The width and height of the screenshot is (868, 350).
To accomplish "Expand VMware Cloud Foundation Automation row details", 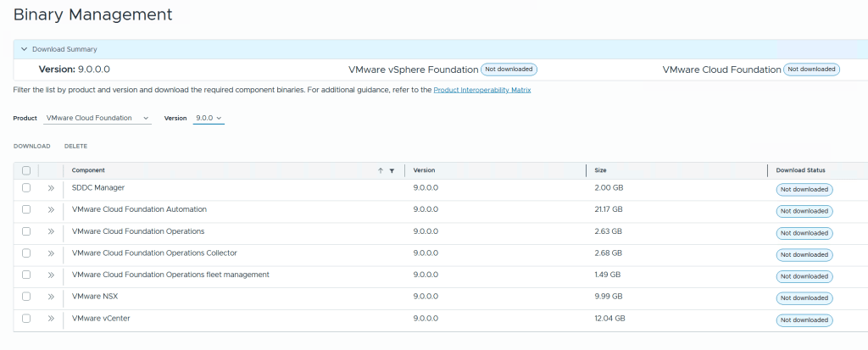I will (51, 210).
